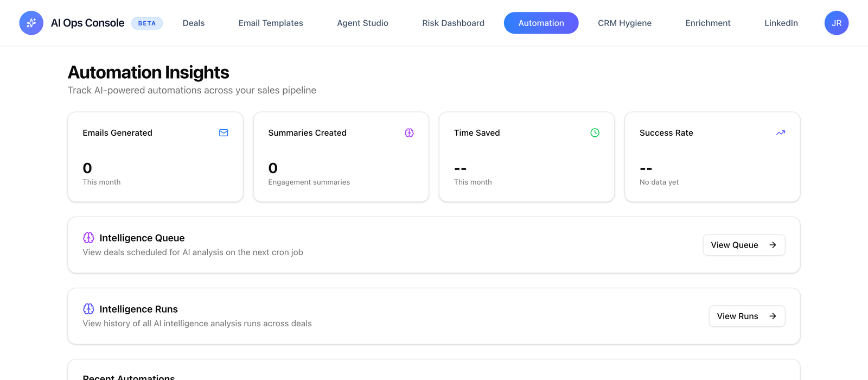868x380 pixels.
Task: Click the trend arrow icon on Success Rate card
Action: tap(780, 132)
